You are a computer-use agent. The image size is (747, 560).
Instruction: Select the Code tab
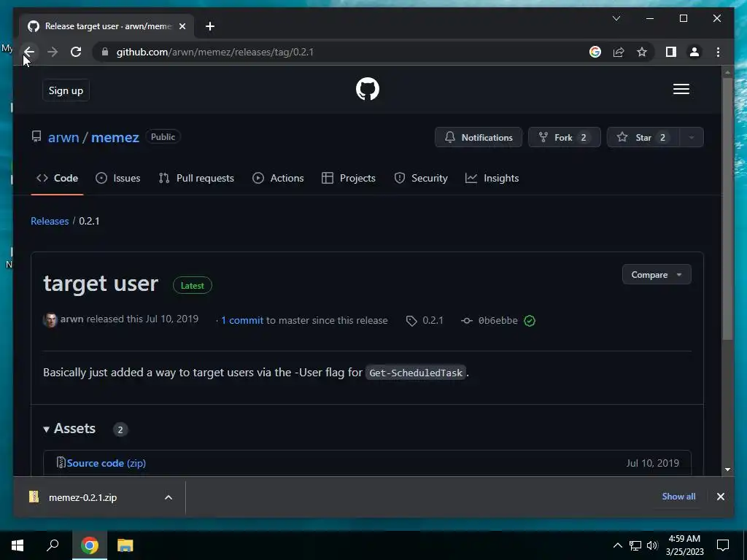coord(57,178)
